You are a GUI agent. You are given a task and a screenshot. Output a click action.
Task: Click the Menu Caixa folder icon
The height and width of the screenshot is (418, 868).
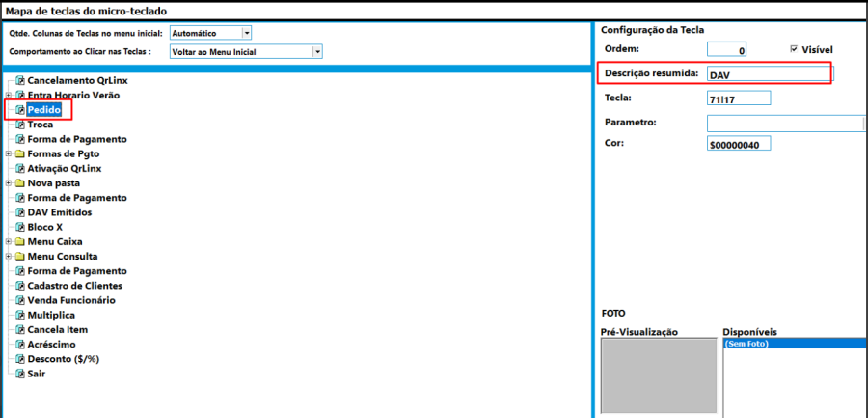click(x=20, y=241)
